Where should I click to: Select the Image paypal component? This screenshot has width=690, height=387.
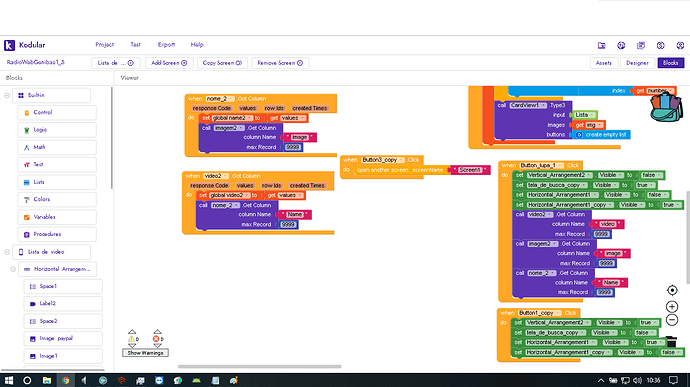[x=63, y=339]
